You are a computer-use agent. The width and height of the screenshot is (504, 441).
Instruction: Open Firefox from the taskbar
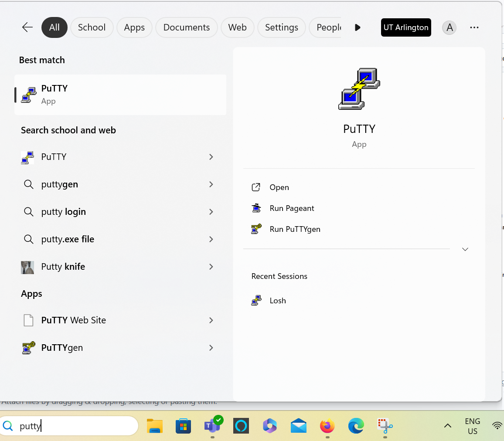click(x=327, y=426)
